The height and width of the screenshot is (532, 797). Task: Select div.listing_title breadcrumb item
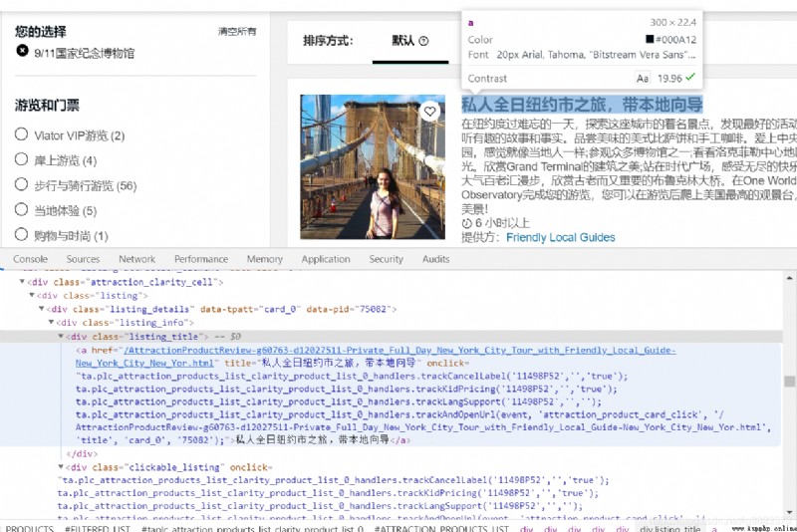[669, 528]
